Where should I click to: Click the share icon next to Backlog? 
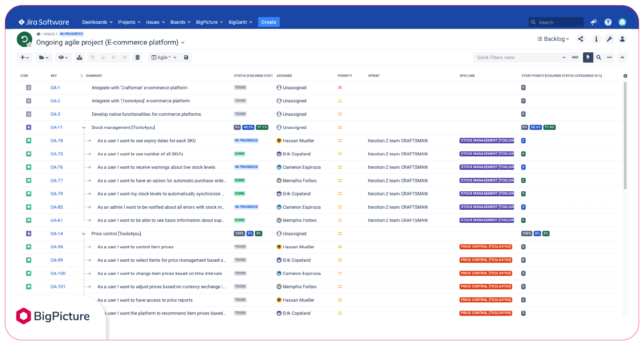[x=581, y=39]
